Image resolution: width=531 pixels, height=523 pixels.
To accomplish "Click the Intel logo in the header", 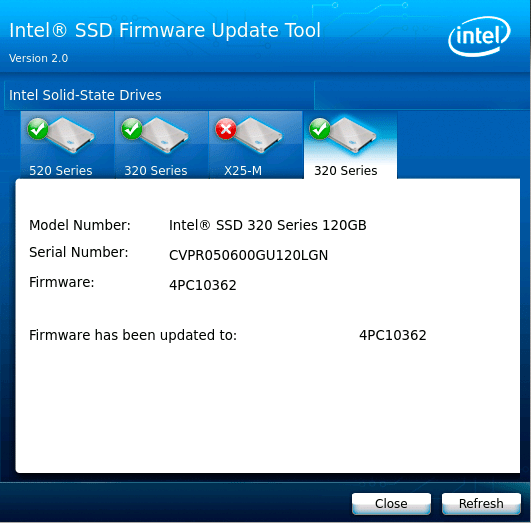I will pos(479,36).
